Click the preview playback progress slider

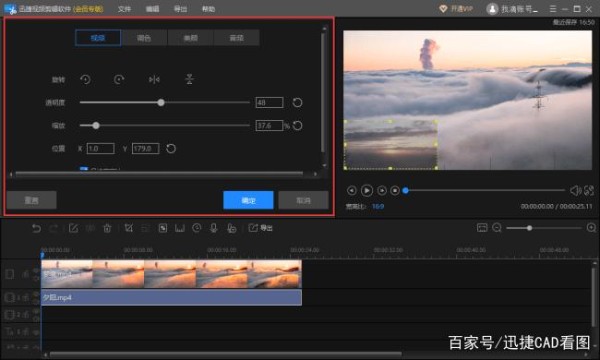(x=485, y=190)
